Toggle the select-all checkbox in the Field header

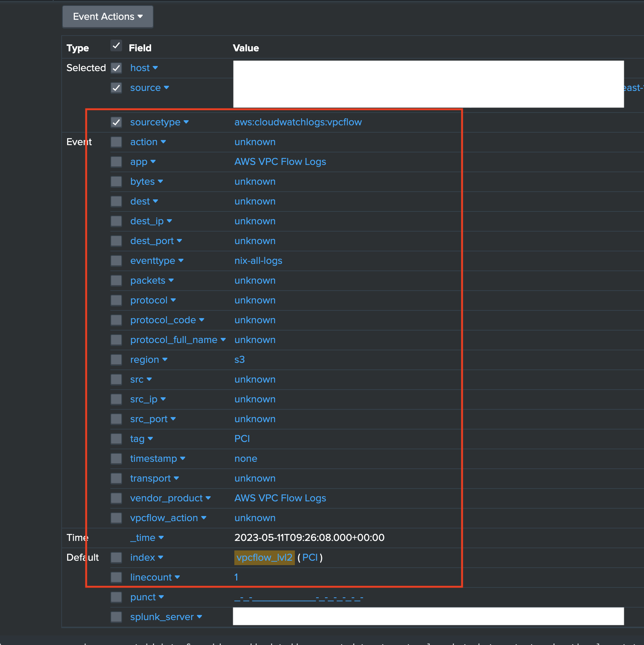[116, 46]
